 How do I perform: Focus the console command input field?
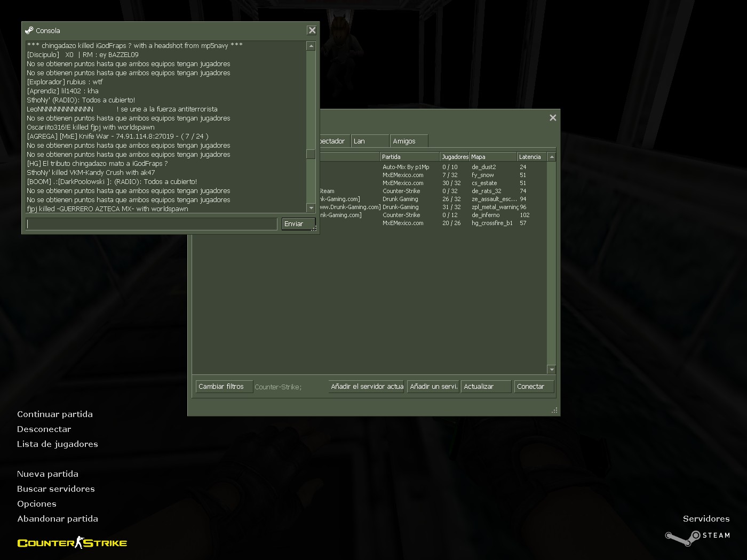pos(152,224)
